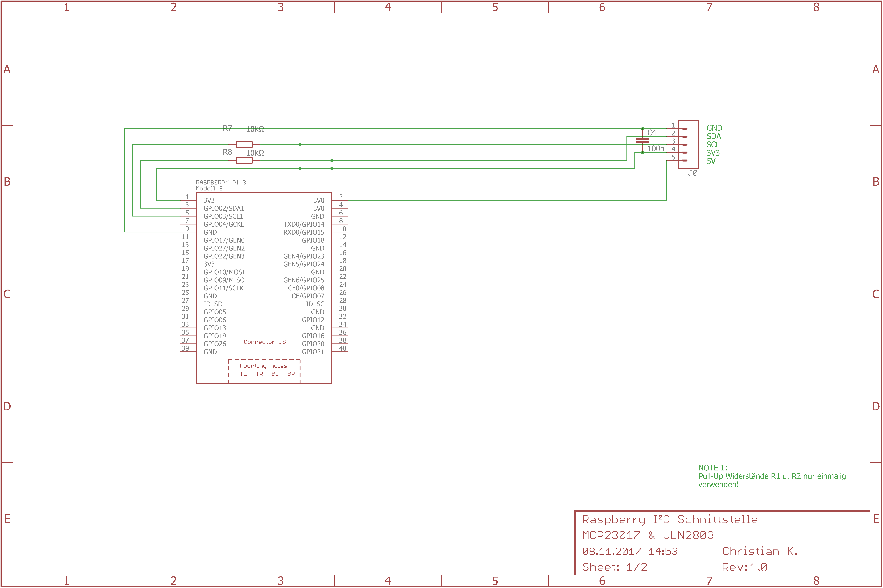Click the green SDA label at J0
Image resolution: width=883 pixels, height=588 pixels.
coord(714,137)
